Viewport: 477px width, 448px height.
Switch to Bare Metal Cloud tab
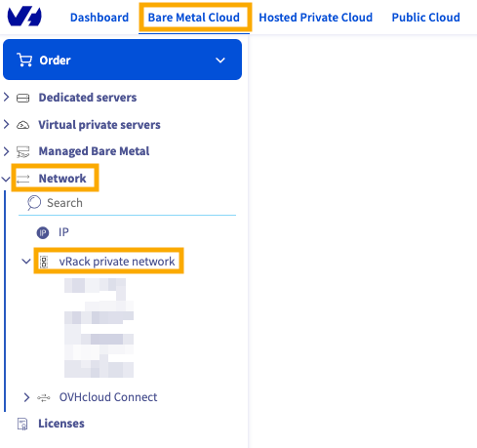194,18
